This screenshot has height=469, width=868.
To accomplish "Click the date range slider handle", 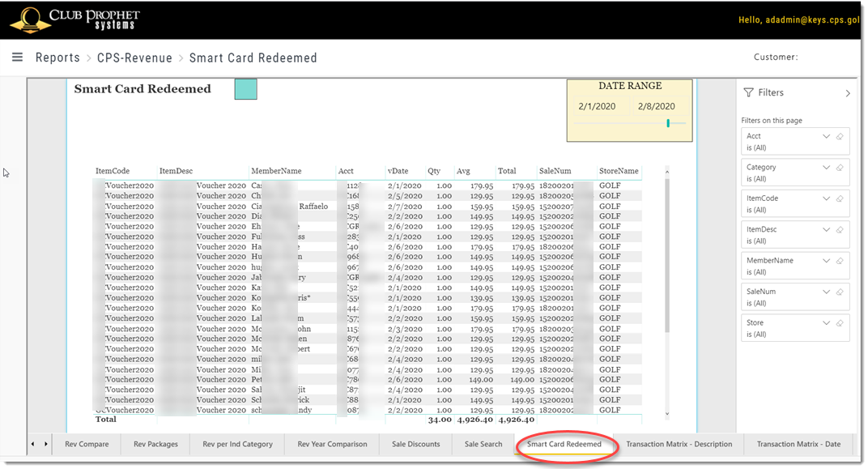I will [x=668, y=124].
